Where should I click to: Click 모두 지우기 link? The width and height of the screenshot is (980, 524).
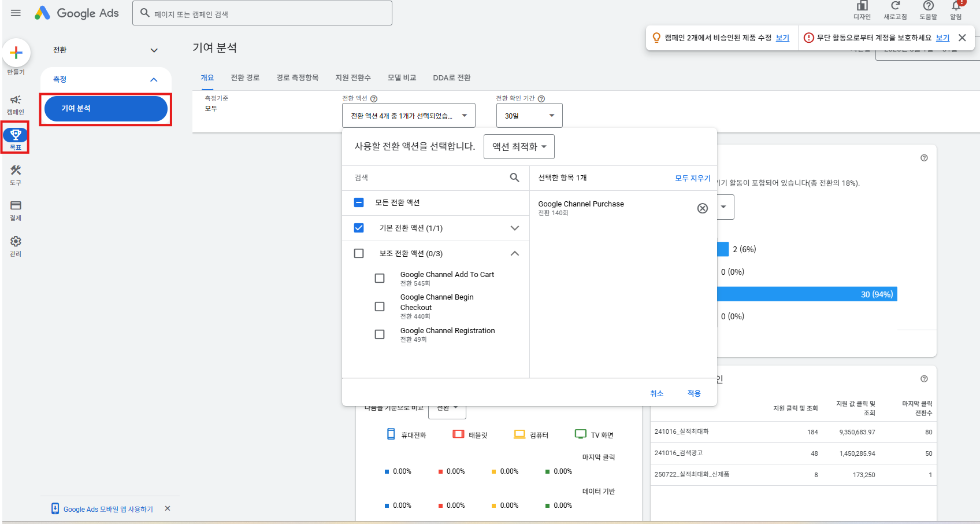[x=693, y=178]
